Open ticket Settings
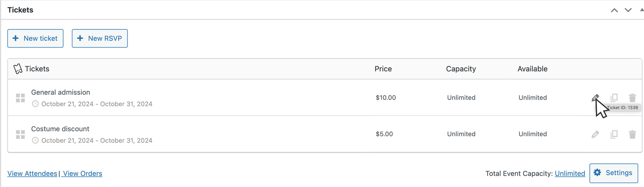644x187 pixels. point(613,173)
